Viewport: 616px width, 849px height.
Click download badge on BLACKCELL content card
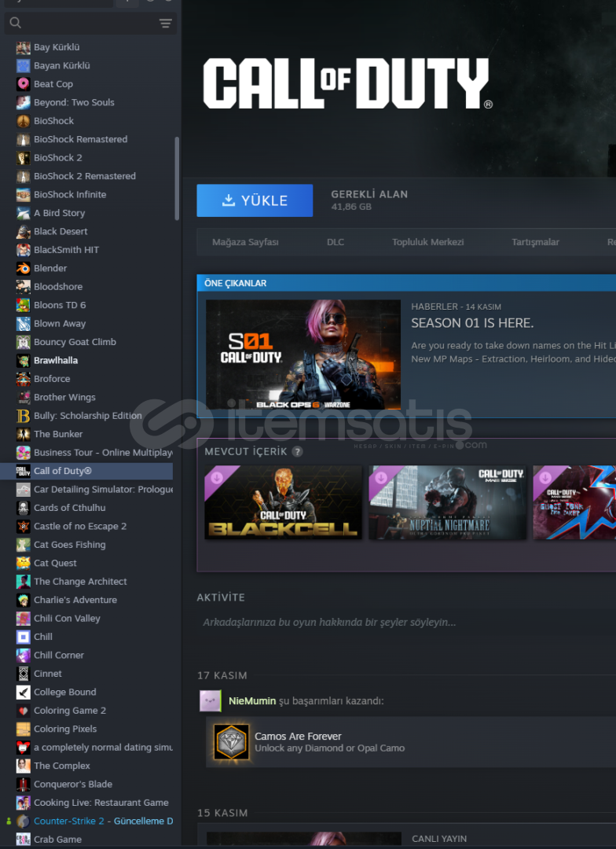[x=217, y=478]
